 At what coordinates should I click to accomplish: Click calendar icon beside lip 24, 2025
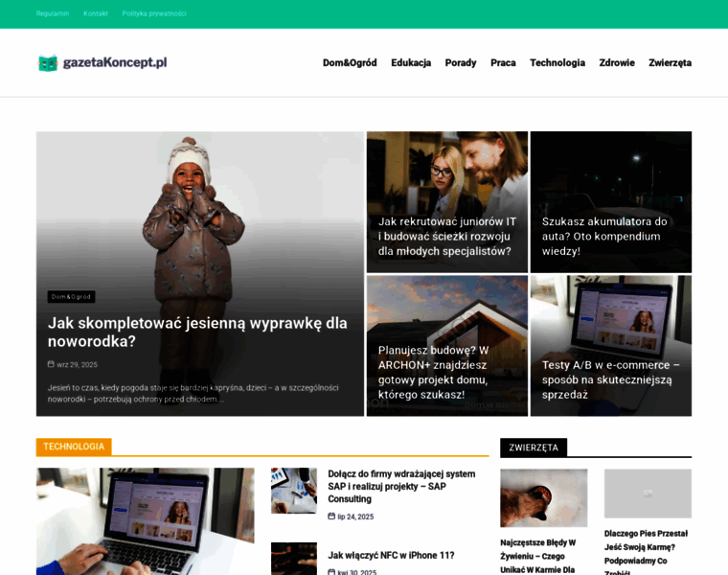click(x=331, y=516)
